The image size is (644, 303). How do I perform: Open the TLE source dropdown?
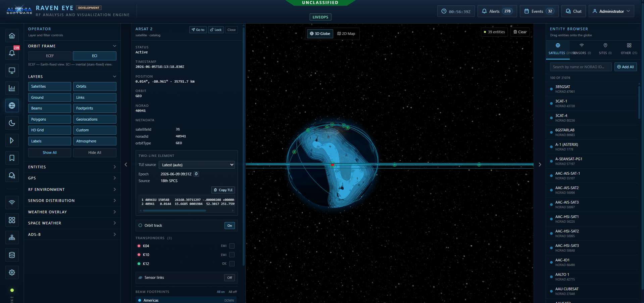[197, 165]
